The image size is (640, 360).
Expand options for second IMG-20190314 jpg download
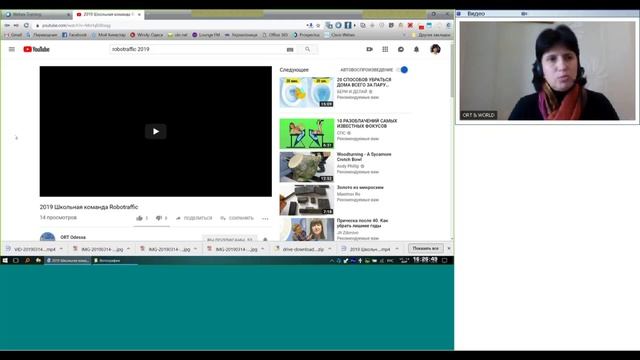[195, 249]
